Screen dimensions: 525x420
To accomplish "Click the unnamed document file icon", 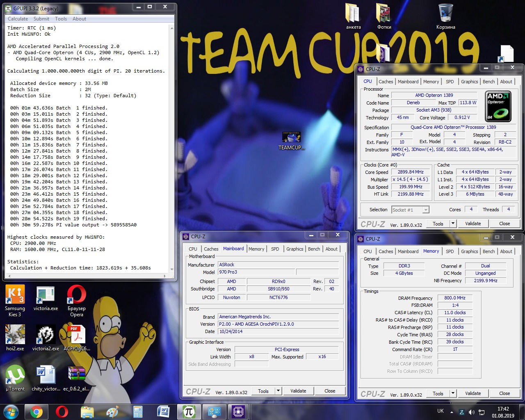I will point(507,53).
